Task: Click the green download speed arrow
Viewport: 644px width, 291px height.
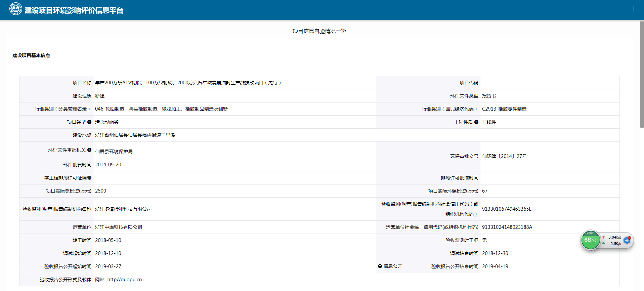Action: coord(603,243)
